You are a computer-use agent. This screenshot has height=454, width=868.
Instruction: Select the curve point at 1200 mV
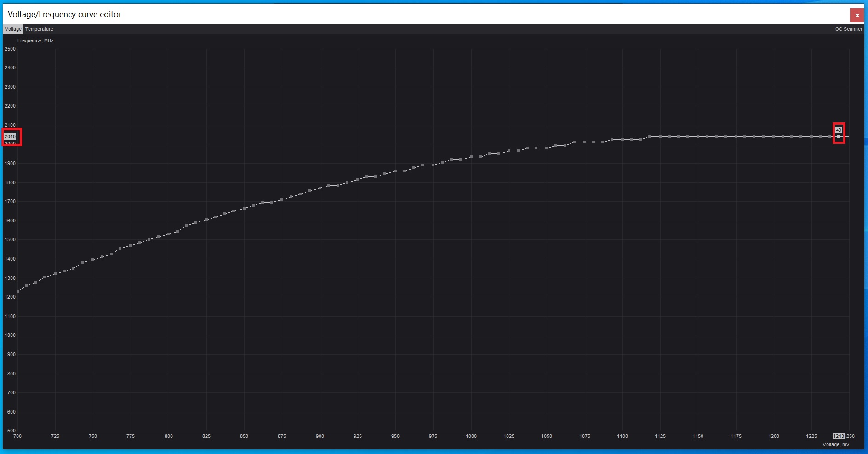coord(774,136)
